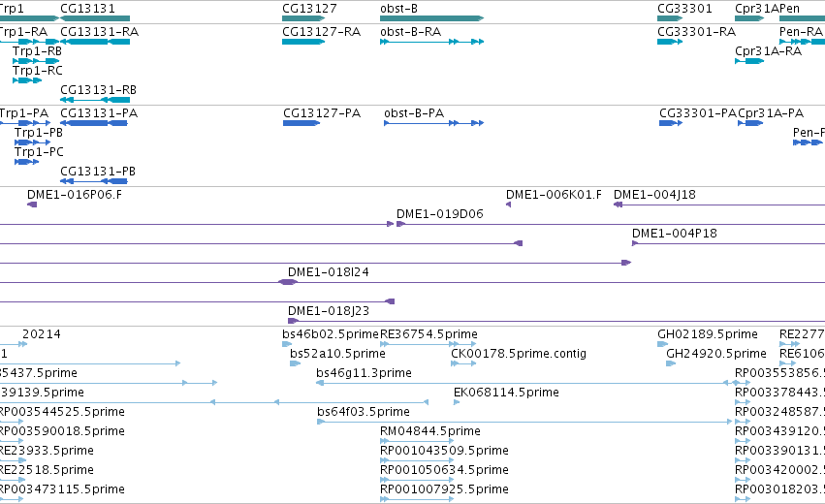Select the Cpr31A-PA protein label
The width and height of the screenshot is (825, 504).
point(771,113)
